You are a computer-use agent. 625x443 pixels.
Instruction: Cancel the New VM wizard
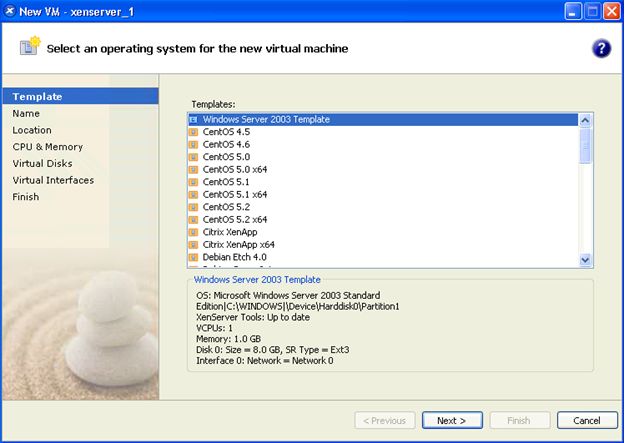[587, 420]
